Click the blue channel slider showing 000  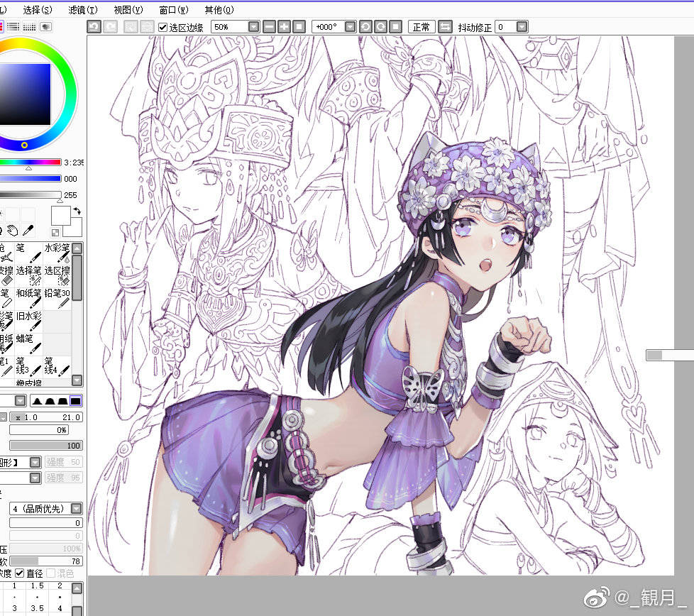pos(31,179)
